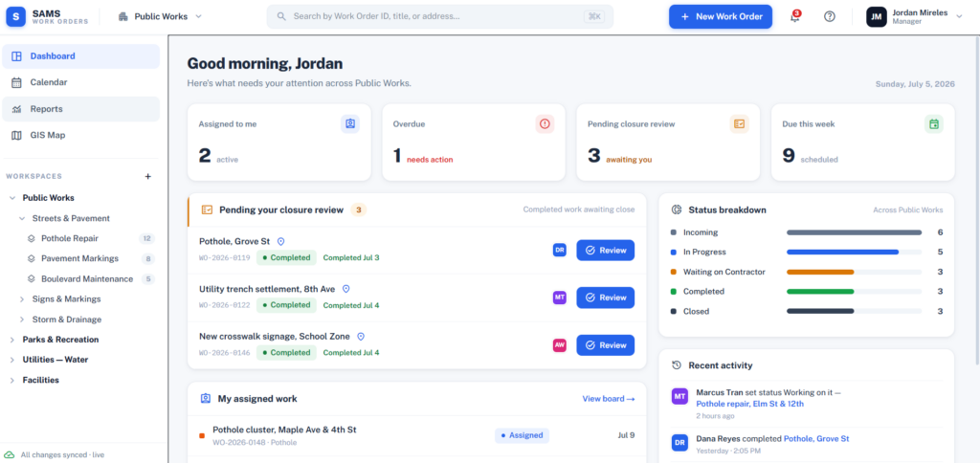Click the help question mark icon
This screenshot has height=463, width=980.
830,17
